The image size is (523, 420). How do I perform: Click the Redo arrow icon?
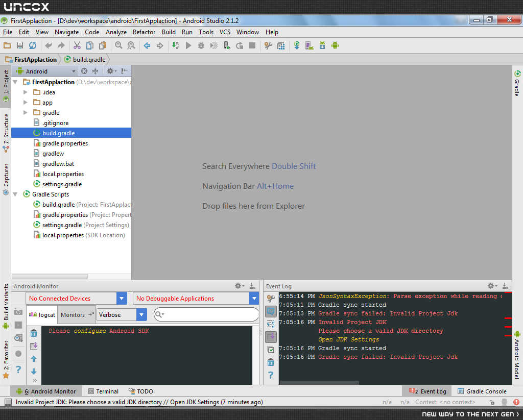point(61,45)
